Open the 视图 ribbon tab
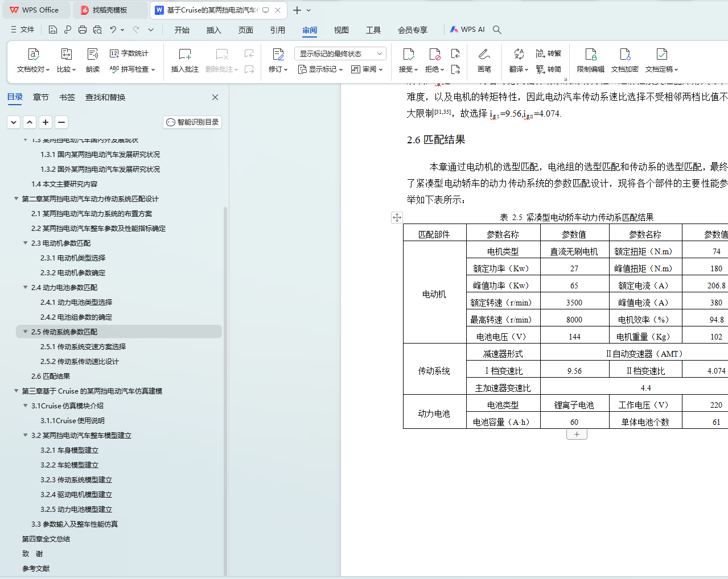 coord(342,30)
